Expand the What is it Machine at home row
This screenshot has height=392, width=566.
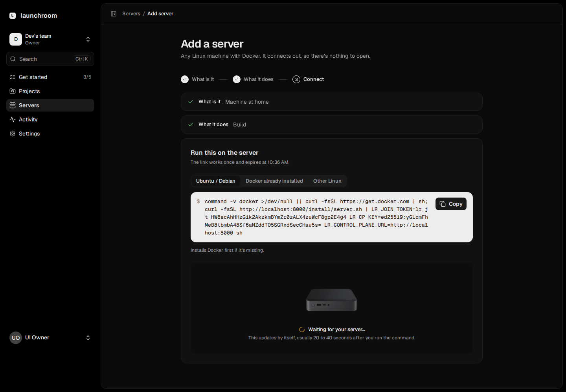pos(332,102)
